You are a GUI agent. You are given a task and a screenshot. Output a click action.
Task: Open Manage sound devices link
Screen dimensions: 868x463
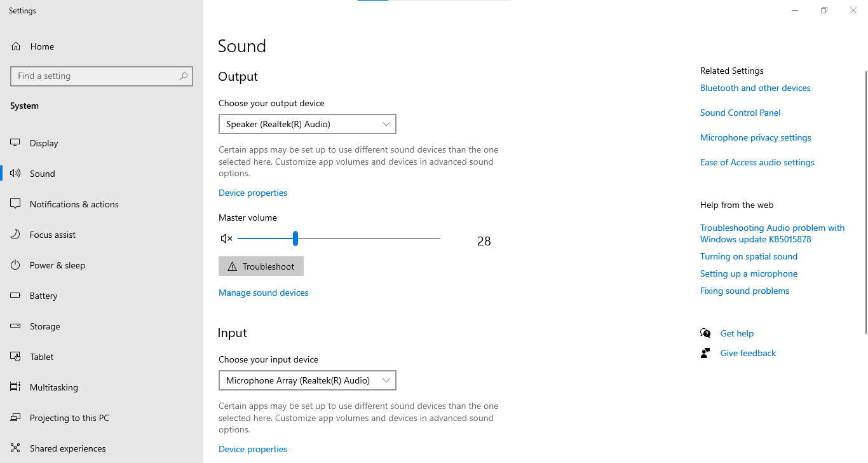[x=264, y=293]
